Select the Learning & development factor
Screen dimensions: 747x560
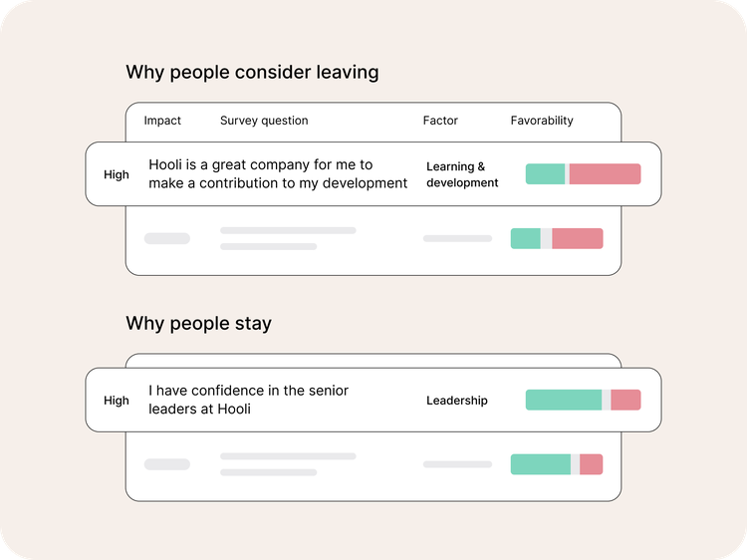coord(462,174)
